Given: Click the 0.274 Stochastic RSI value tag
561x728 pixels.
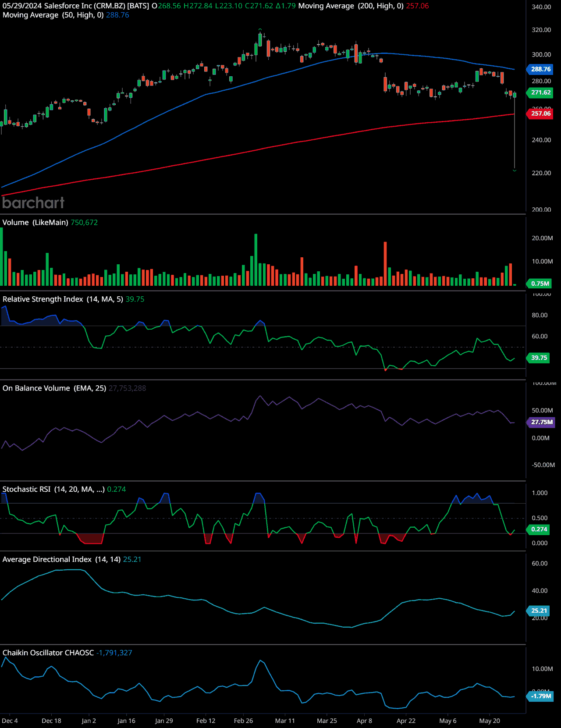Looking at the screenshot, I should 539,529.
